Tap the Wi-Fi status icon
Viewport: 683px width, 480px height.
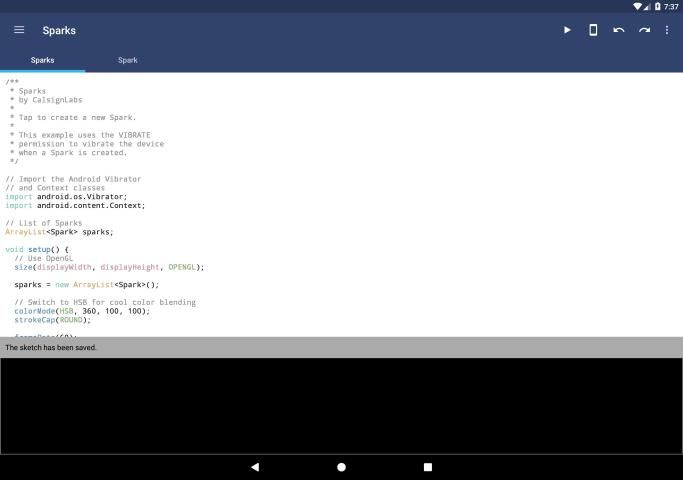click(x=637, y=6)
